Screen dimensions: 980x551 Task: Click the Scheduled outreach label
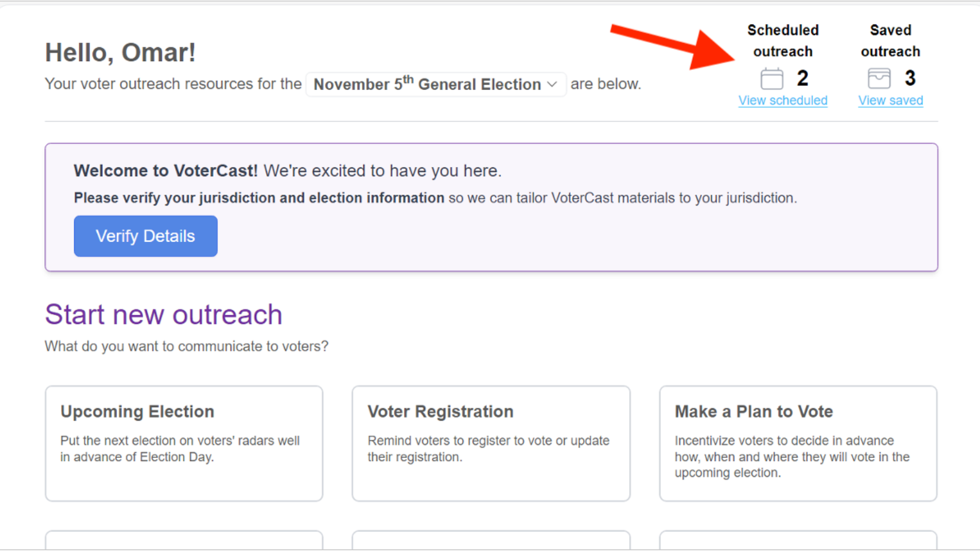(783, 40)
